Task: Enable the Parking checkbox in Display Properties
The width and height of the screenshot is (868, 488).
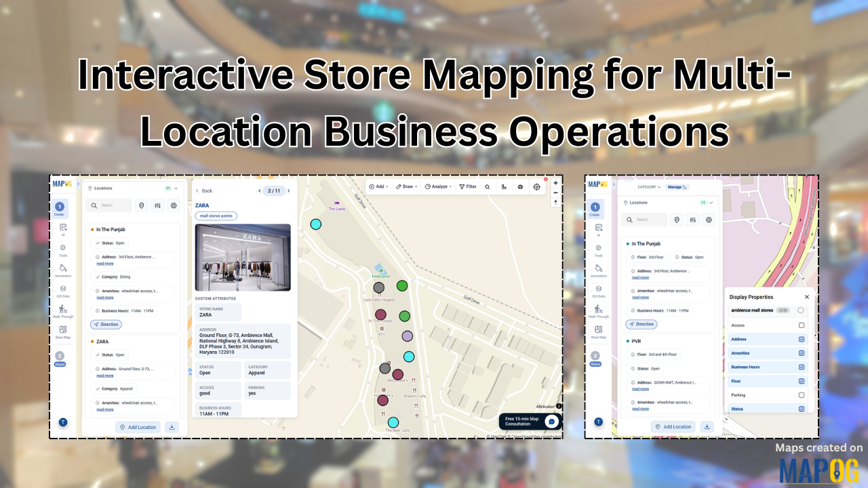Action: coord(802,395)
